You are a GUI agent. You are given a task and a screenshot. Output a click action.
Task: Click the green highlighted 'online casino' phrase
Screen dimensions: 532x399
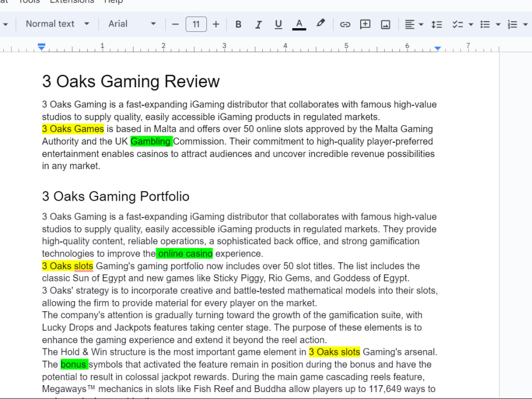pyautogui.click(x=185, y=254)
